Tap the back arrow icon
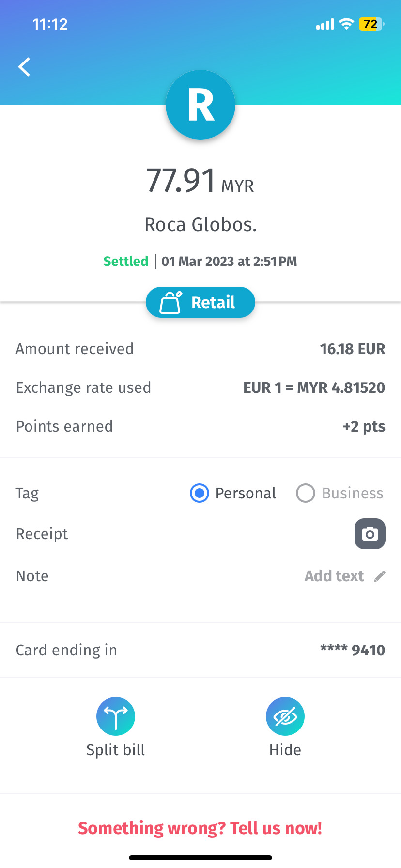The height and width of the screenshot is (868, 401). [24, 67]
